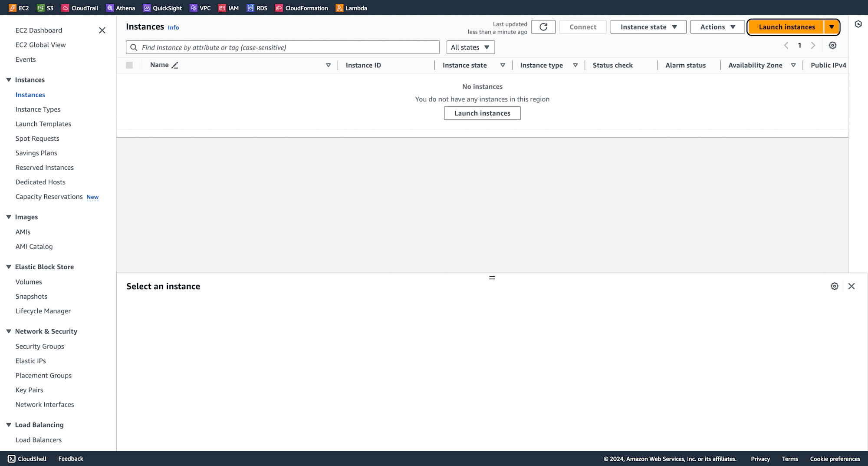Open the Privacy footer link
This screenshot has width=868, height=466.
click(x=760, y=459)
